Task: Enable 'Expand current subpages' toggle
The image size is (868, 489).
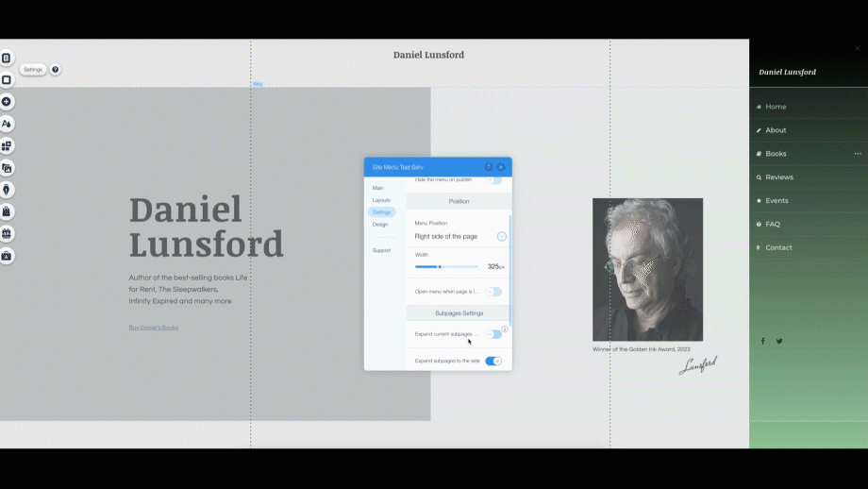Action: [x=493, y=334]
